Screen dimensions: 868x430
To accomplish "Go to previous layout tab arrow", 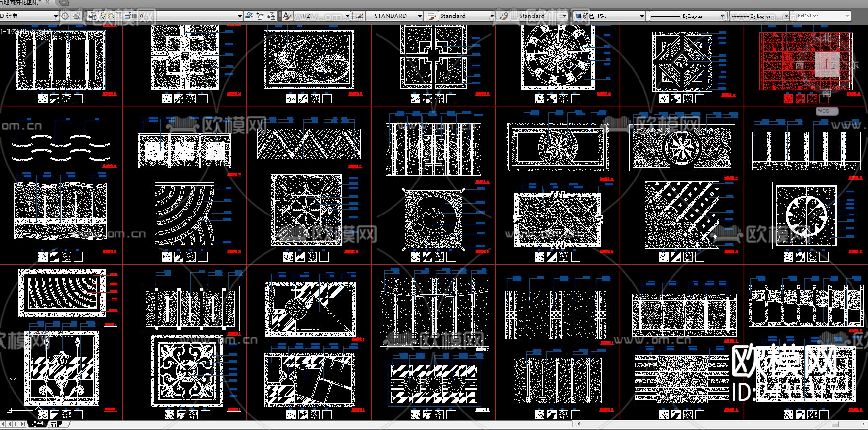I will pos(10,424).
